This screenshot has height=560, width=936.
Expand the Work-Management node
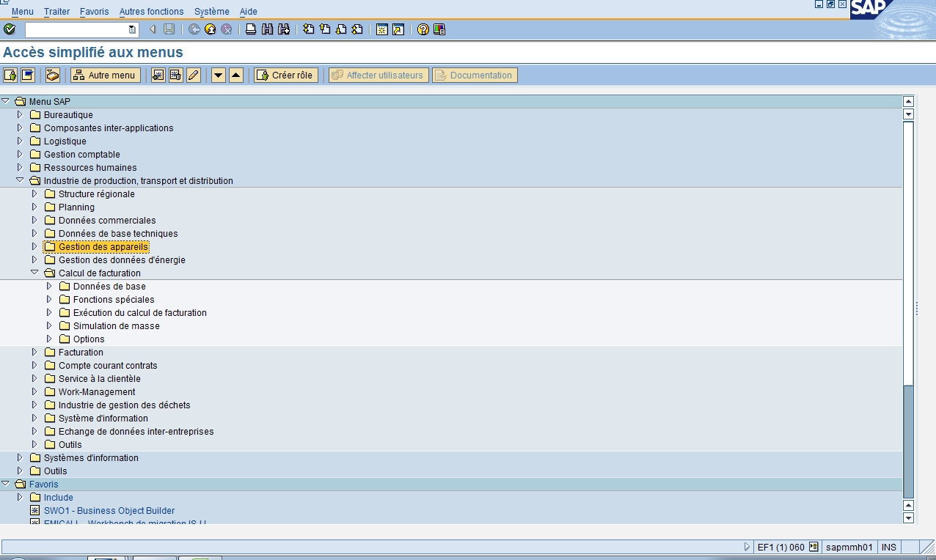pos(34,391)
